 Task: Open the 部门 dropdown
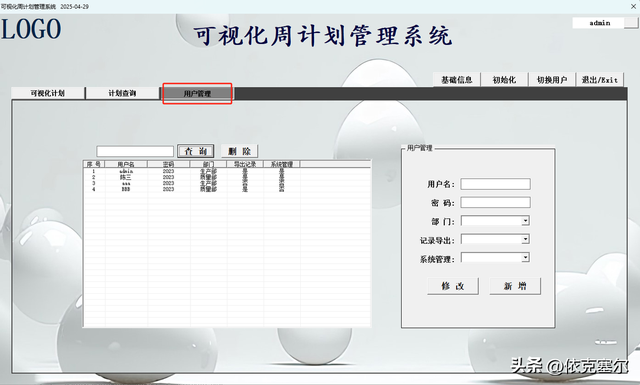tap(495, 221)
